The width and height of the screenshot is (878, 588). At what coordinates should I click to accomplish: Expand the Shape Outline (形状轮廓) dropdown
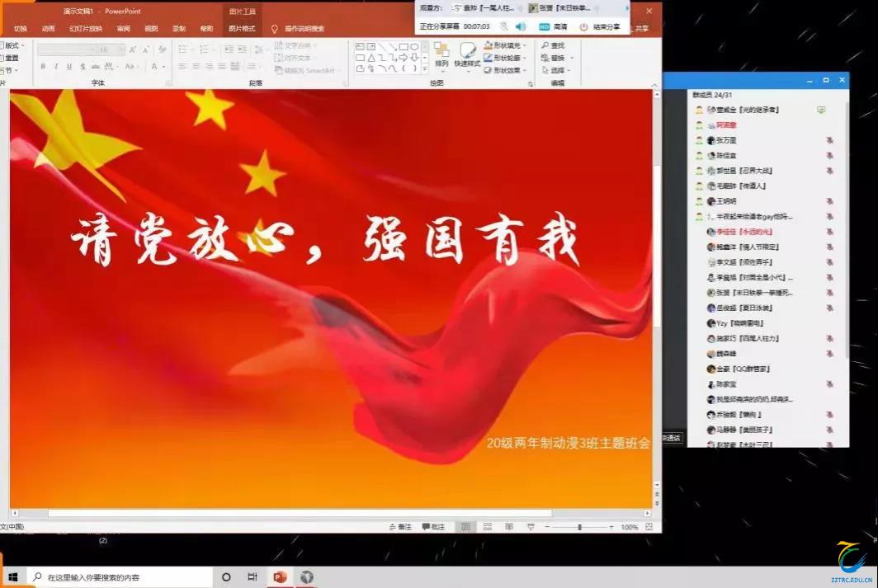click(505, 58)
